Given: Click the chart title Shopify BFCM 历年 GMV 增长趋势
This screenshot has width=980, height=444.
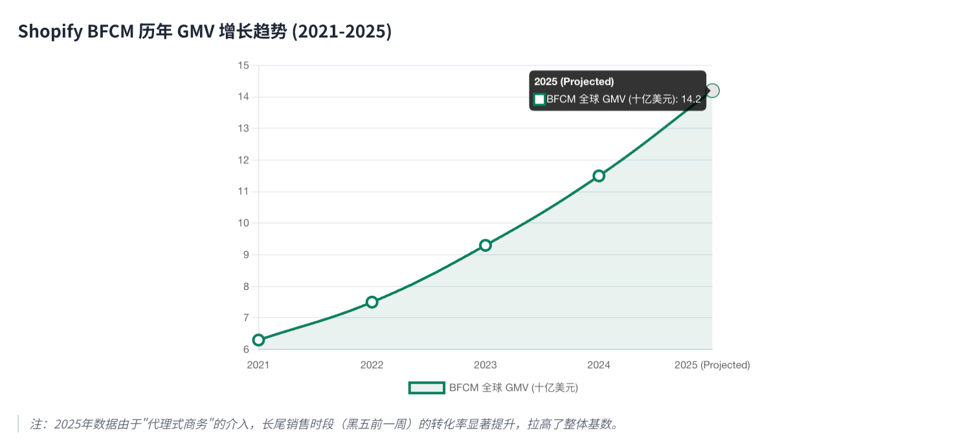Looking at the screenshot, I should 205,31.
